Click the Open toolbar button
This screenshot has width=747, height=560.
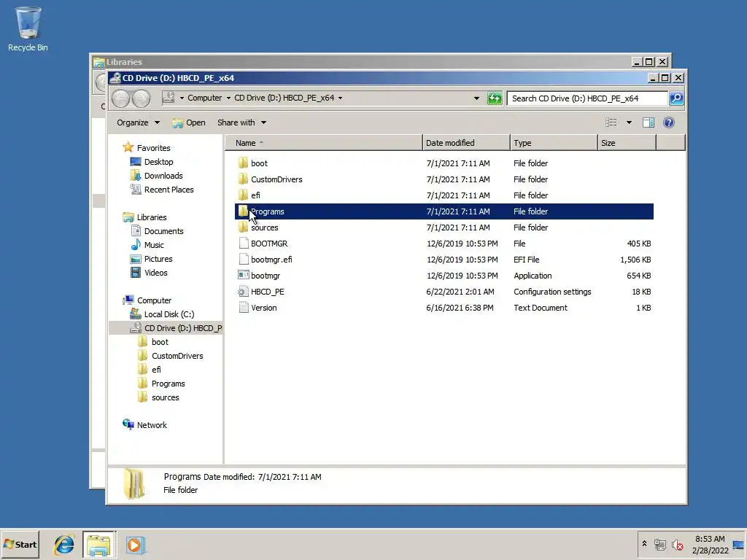tap(189, 122)
